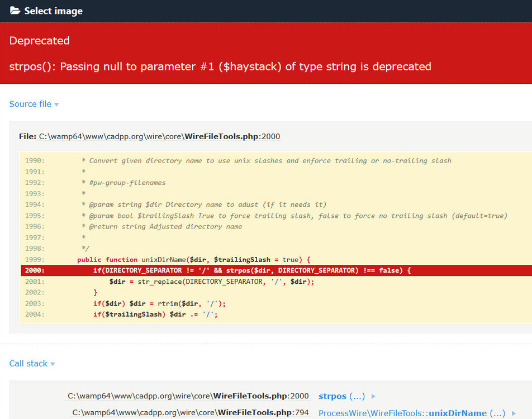Open the Select image header link
532x419 pixels.
pos(53,11)
